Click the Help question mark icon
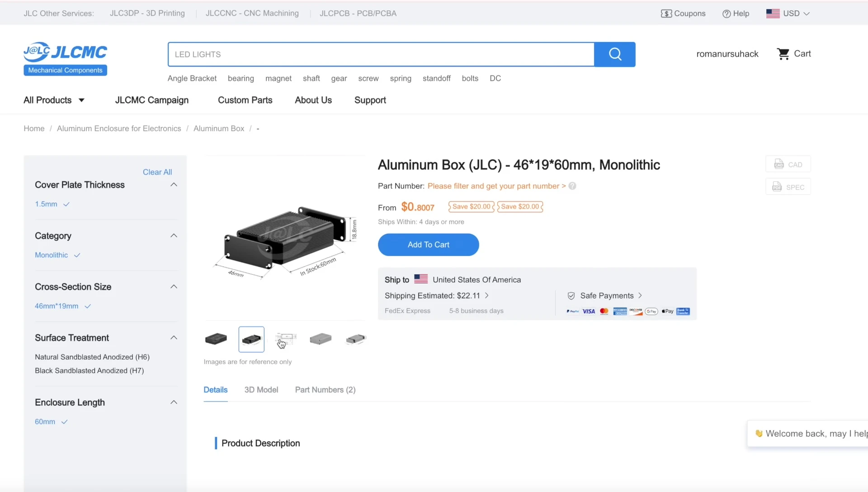 coord(726,14)
